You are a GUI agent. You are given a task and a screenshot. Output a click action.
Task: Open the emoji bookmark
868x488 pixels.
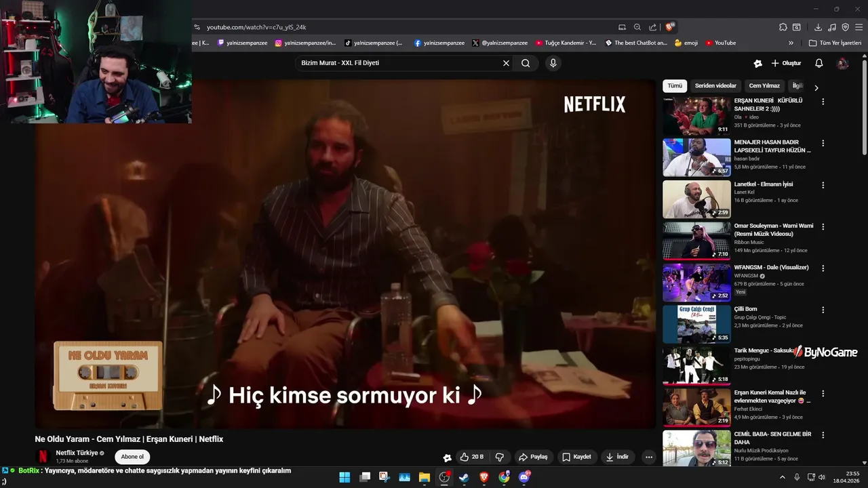686,43
